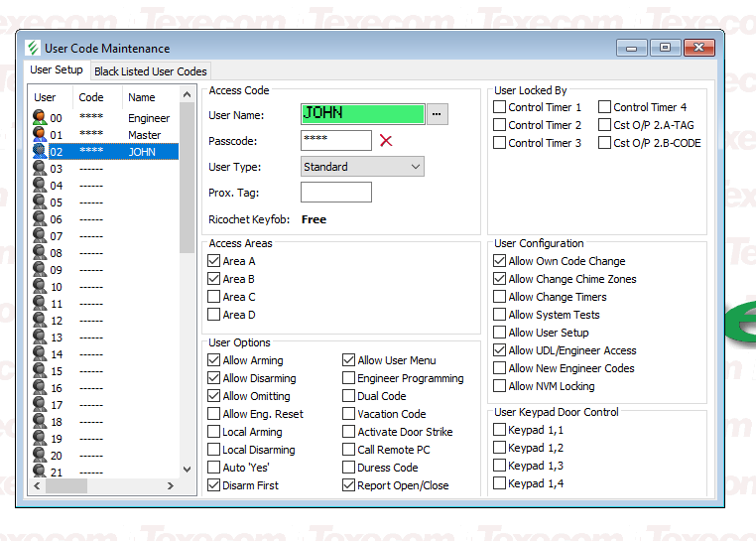This screenshot has height=541, width=756.
Task: Click the Engineer user icon in list
Action: [40, 118]
